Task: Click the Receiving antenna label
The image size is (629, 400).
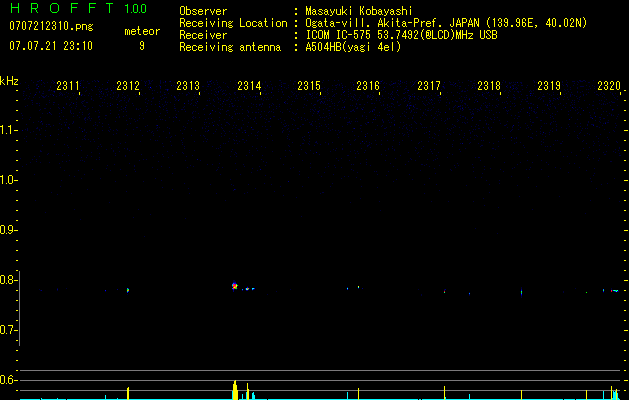Action: coord(230,47)
